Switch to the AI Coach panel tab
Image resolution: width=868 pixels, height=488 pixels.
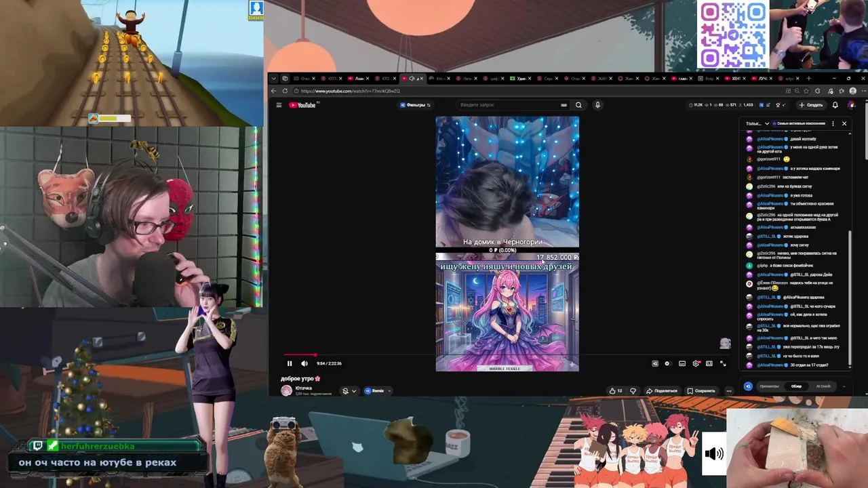coord(823,386)
